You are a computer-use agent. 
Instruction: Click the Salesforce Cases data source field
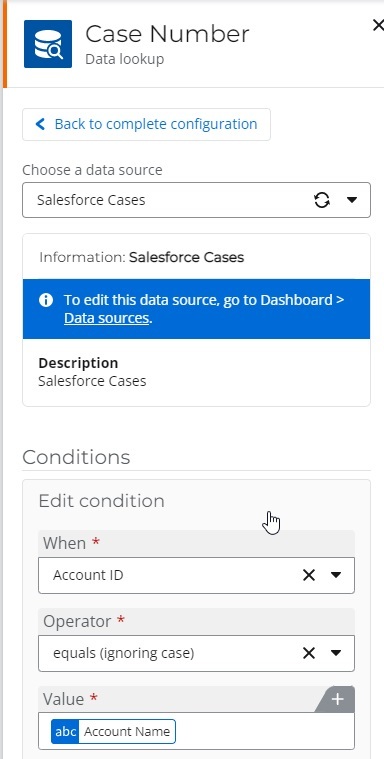point(196,200)
